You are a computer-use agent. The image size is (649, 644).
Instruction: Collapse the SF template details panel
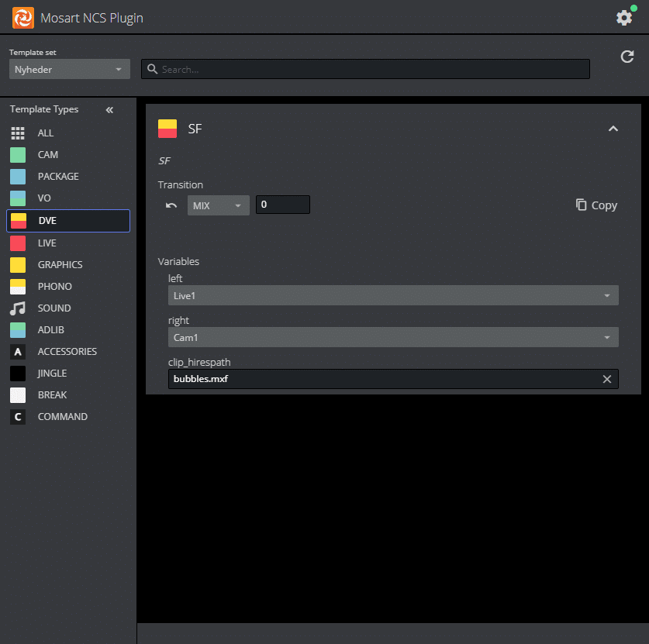[613, 129]
